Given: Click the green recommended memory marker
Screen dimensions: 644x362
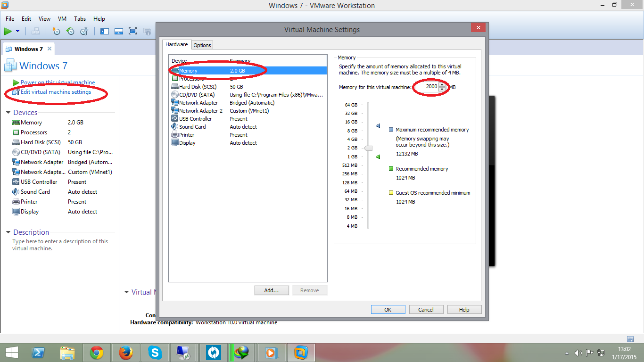Looking at the screenshot, I should [378, 157].
